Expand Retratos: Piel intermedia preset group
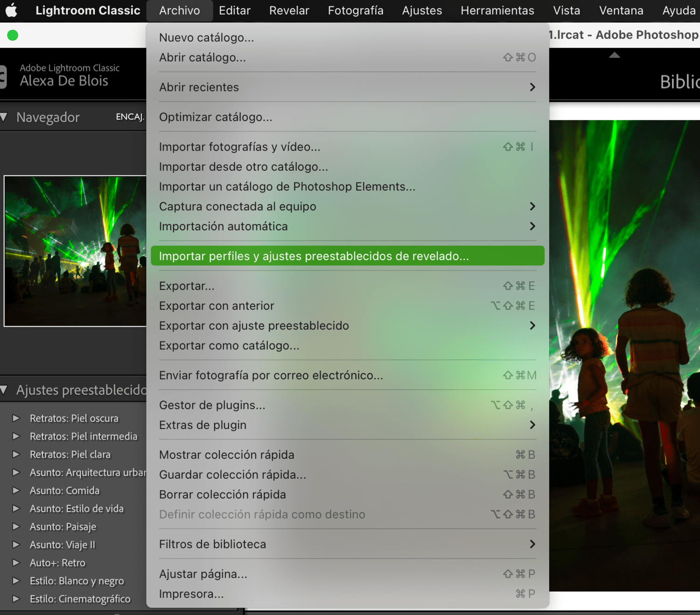The image size is (700, 615). tap(16, 436)
